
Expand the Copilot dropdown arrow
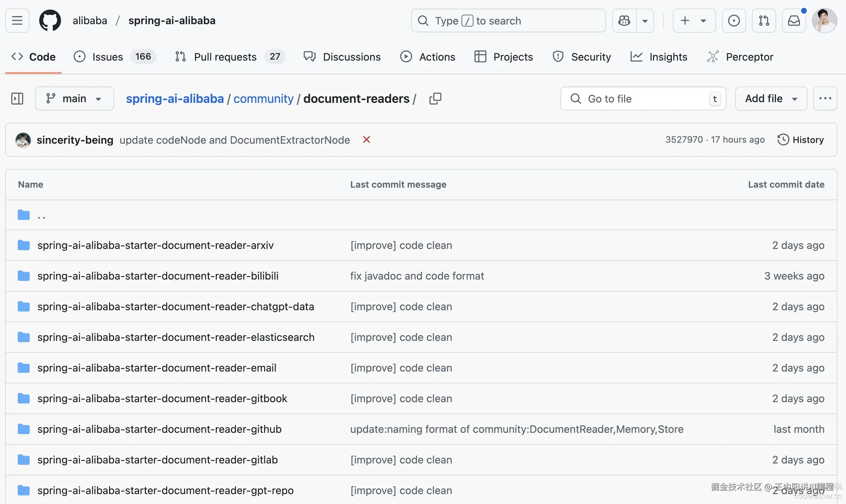(645, 20)
